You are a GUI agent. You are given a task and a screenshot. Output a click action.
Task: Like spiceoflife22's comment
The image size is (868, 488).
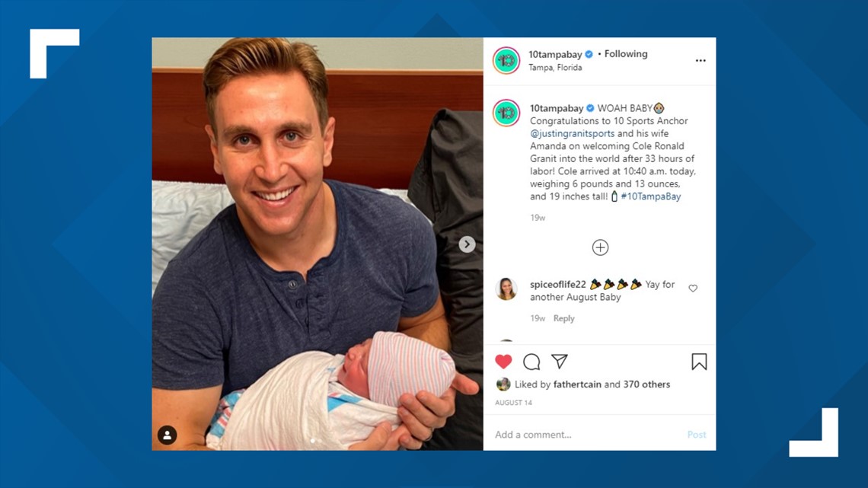tap(693, 289)
